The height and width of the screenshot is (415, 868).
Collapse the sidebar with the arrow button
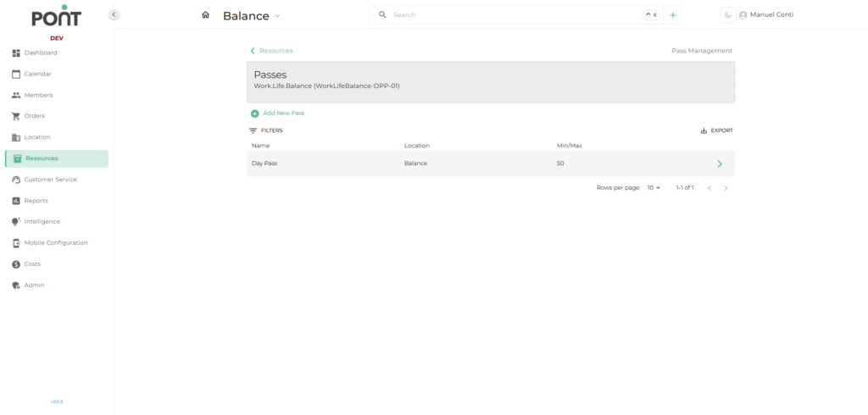(114, 15)
